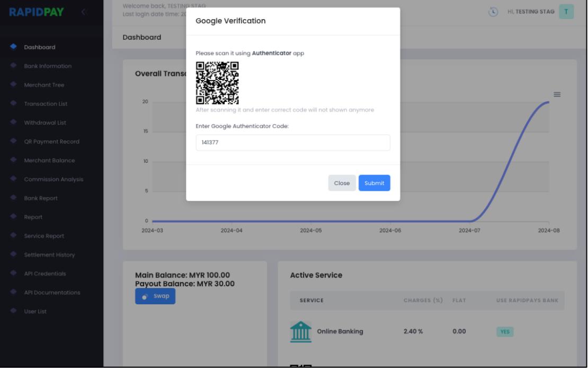The width and height of the screenshot is (588, 368).
Task: Open the API Credentials page
Action: [x=45, y=274]
